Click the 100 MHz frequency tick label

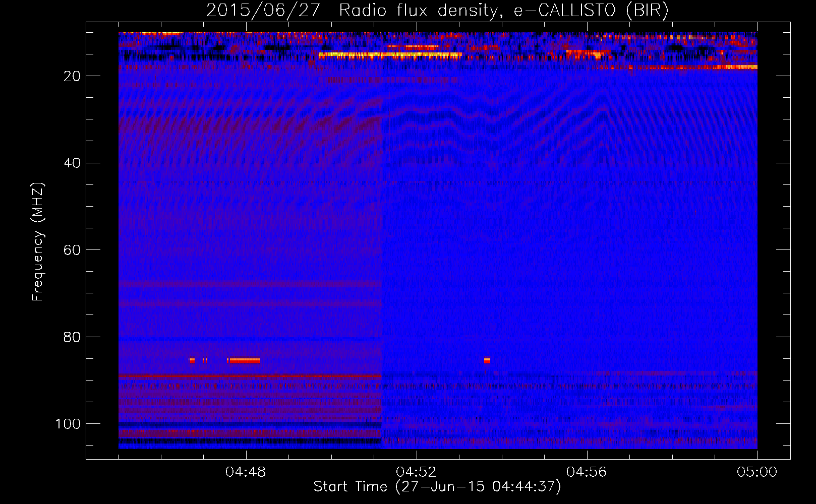point(68,424)
